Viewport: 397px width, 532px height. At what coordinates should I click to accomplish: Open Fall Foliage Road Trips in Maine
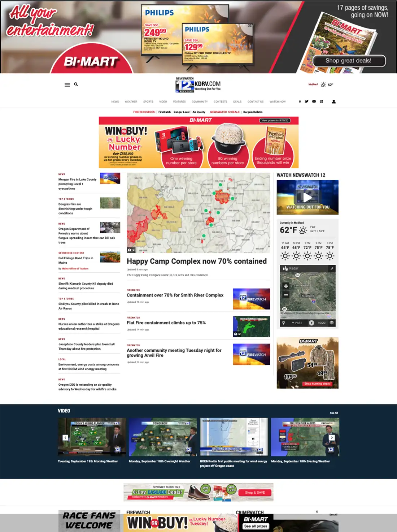coord(76,260)
